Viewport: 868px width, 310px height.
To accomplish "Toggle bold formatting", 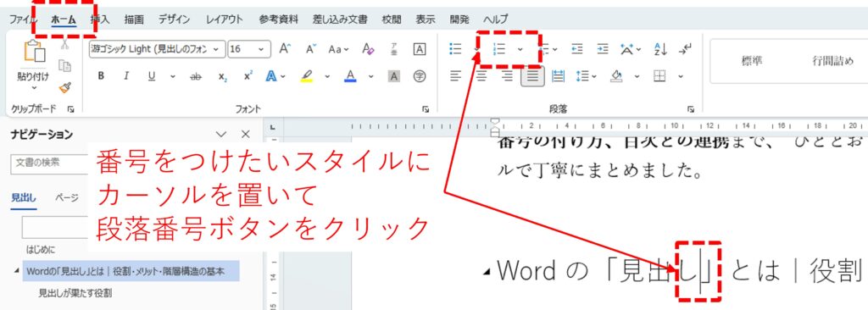I will click(x=101, y=76).
